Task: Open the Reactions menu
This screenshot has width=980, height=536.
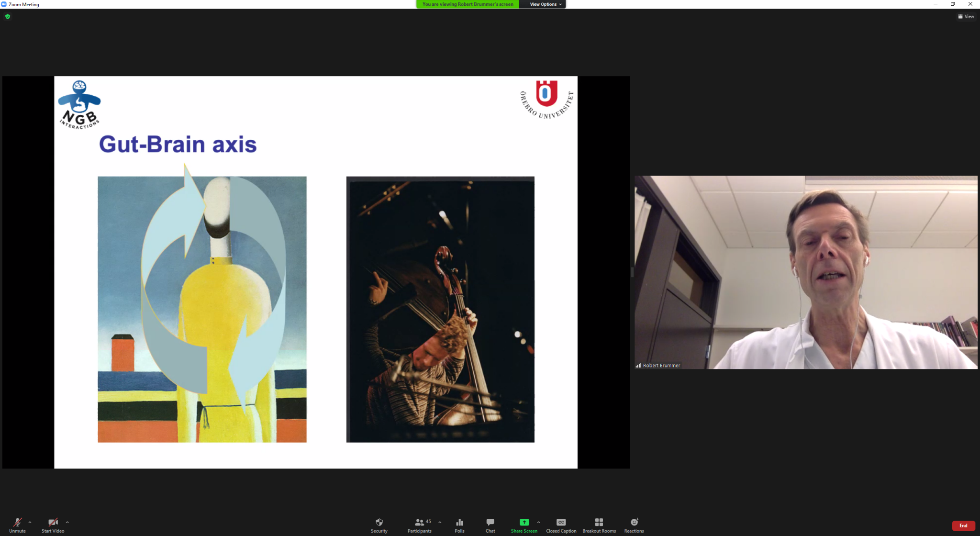Action: coord(634,525)
